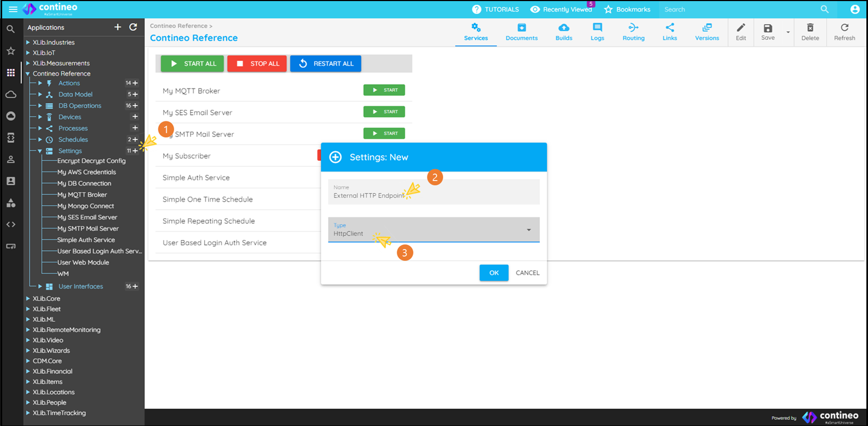Start the My SES Email Server service

point(384,112)
